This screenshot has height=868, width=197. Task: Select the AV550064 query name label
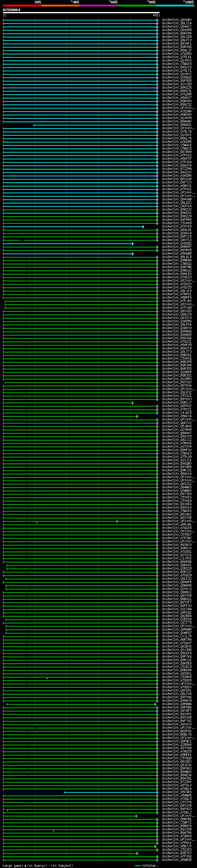click(x=11, y=10)
